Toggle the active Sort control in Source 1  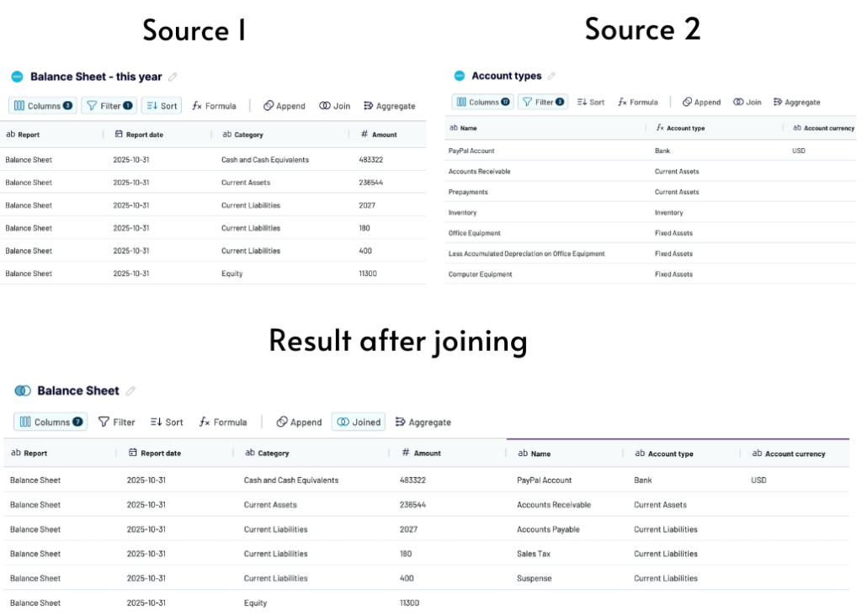tap(161, 105)
